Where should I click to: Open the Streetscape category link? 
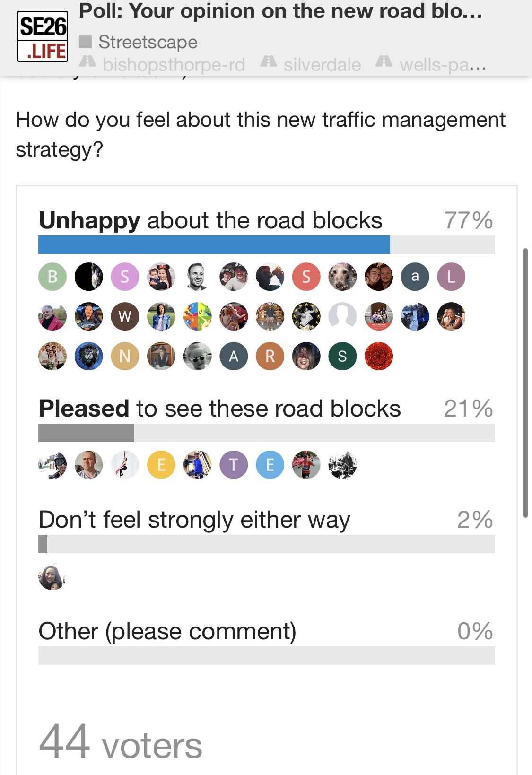pos(148,42)
